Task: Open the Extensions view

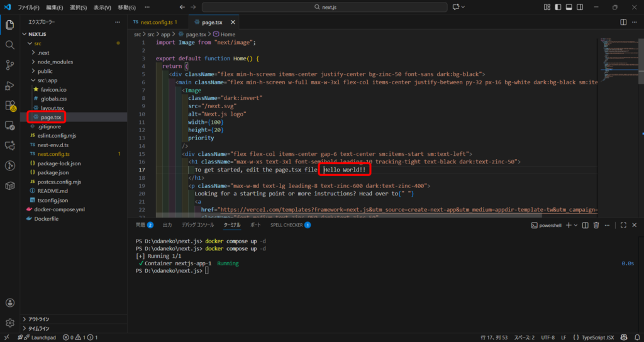Action: point(10,105)
